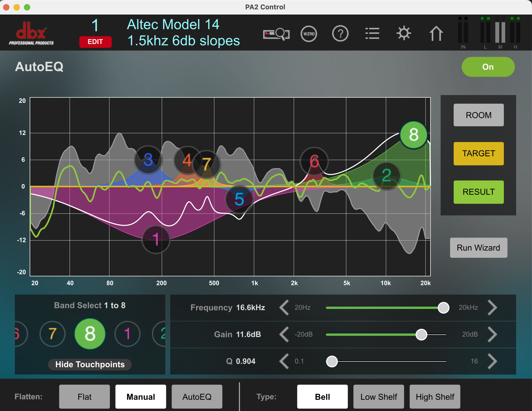The width and height of the screenshot is (532, 411).
Task: Click the Band Select 1 to 8 label
Action: (90, 305)
